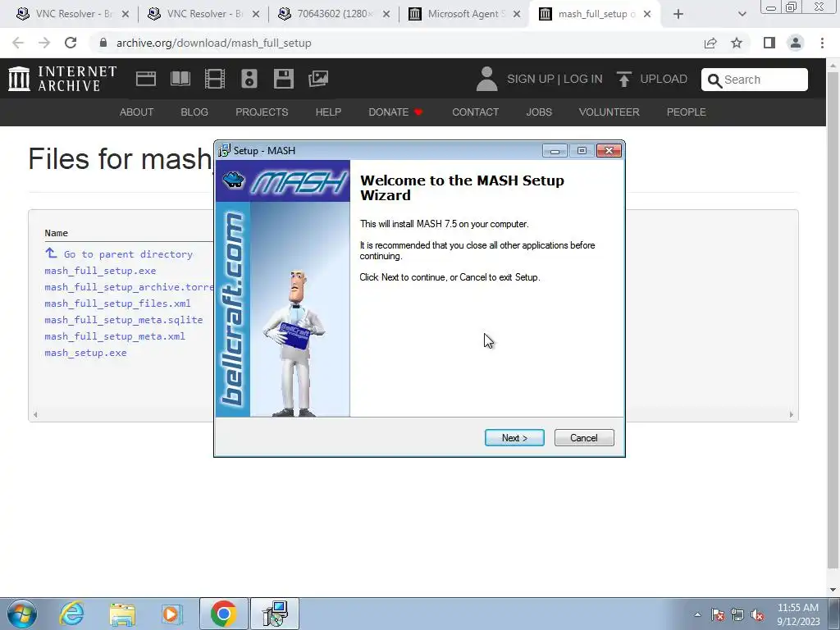The width and height of the screenshot is (840, 630).
Task: Open a new browser tab
Action: coord(678,14)
